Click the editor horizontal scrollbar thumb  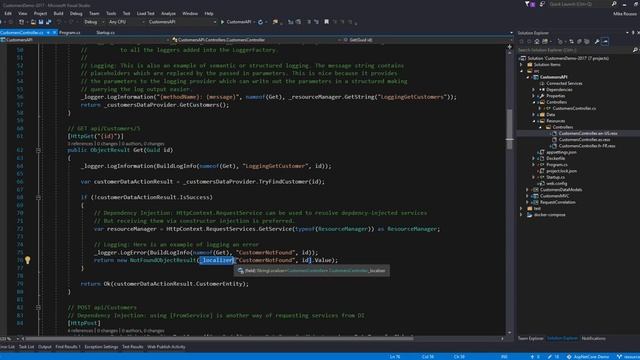coord(220,338)
